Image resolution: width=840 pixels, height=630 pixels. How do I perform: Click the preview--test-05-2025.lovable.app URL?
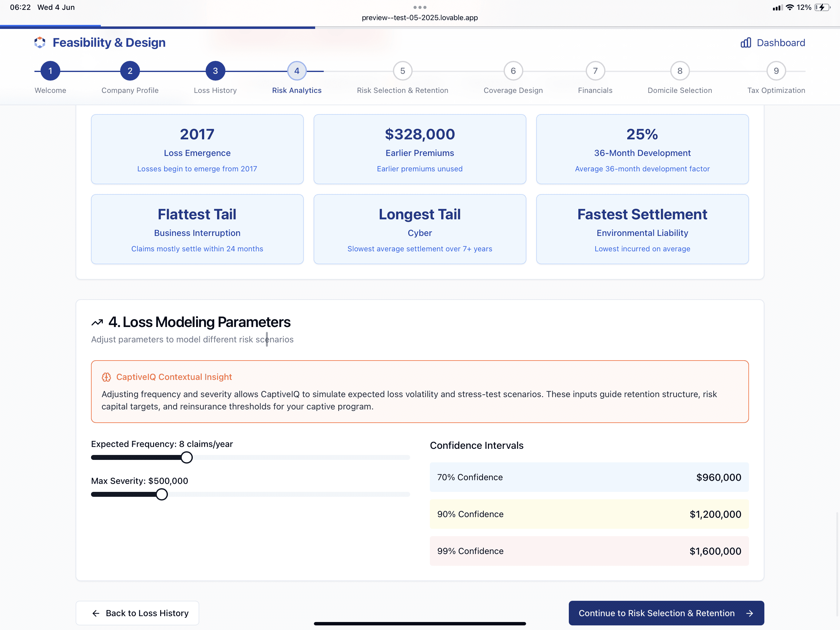420,18
